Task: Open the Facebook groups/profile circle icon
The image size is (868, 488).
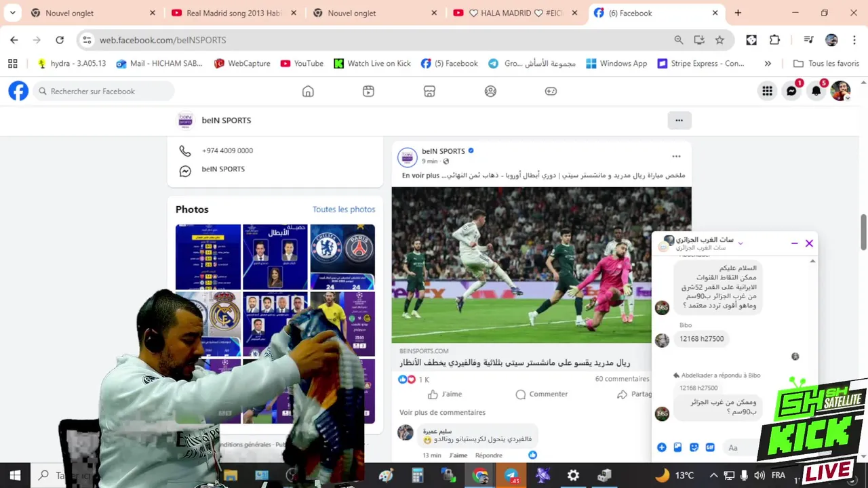Action: (x=490, y=91)
